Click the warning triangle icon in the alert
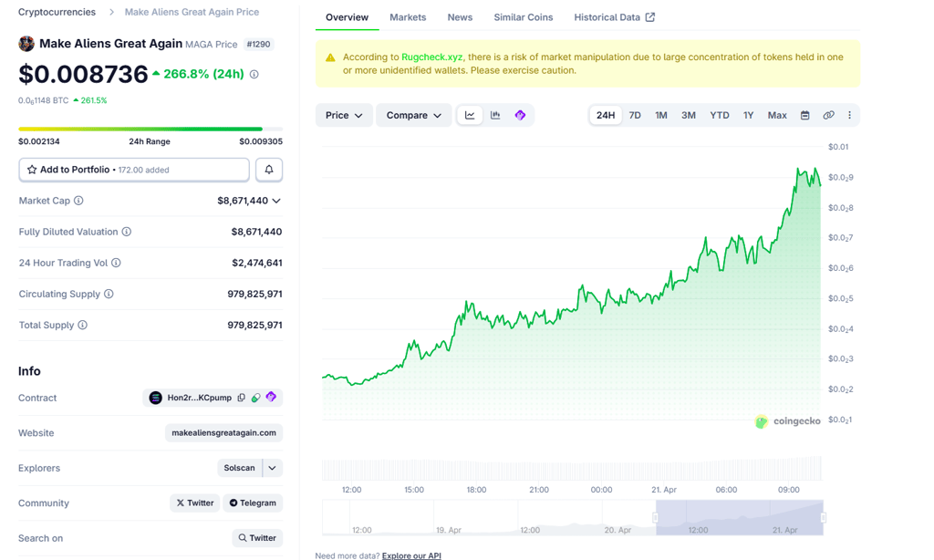The image size is (934, 560). tap(330, 57)
